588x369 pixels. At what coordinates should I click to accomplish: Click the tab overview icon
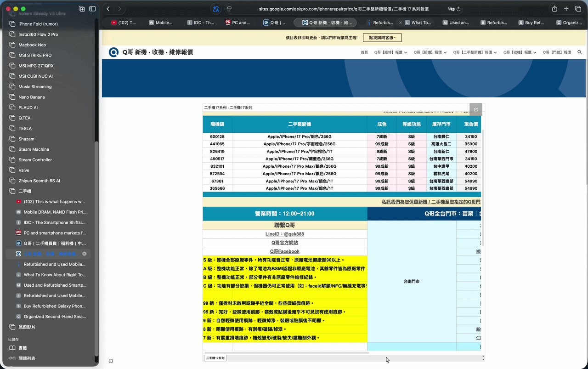click(x=578, y=8)
